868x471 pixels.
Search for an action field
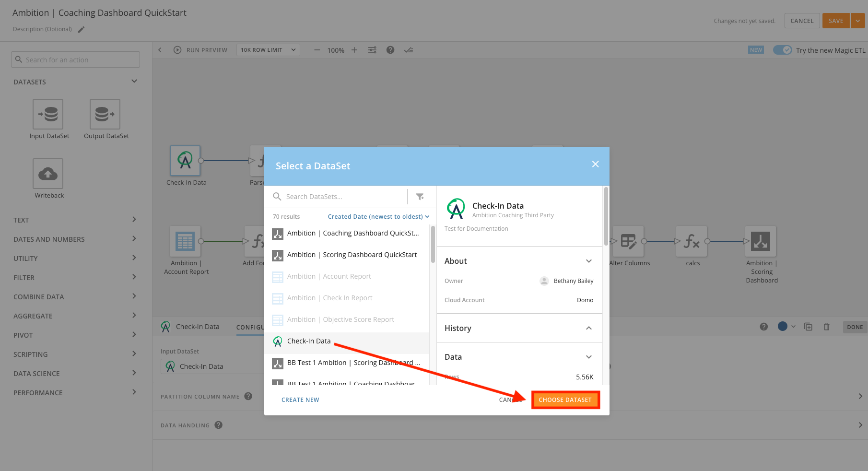(75, 59)
